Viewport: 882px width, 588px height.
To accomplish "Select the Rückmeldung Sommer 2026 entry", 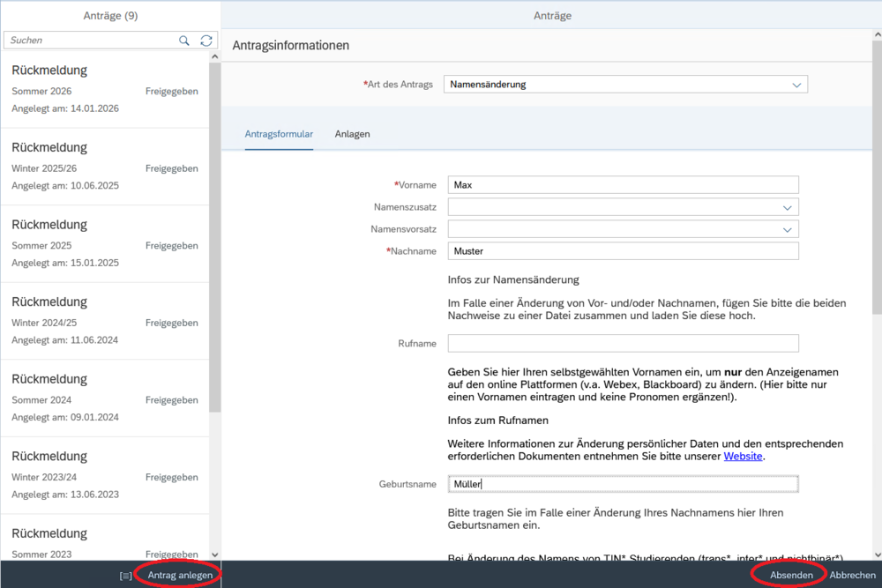I will (x=105, y=89).
